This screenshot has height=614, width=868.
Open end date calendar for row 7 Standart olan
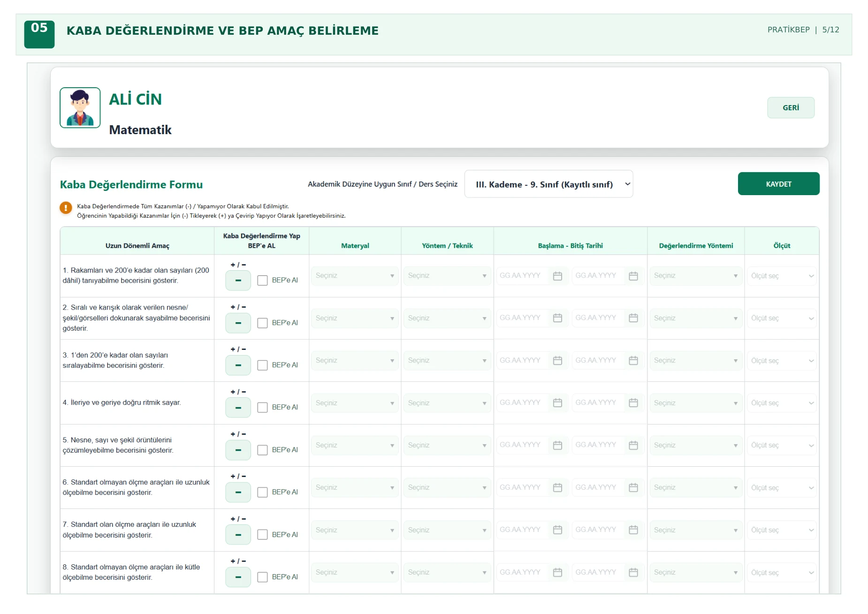[633, 530]
